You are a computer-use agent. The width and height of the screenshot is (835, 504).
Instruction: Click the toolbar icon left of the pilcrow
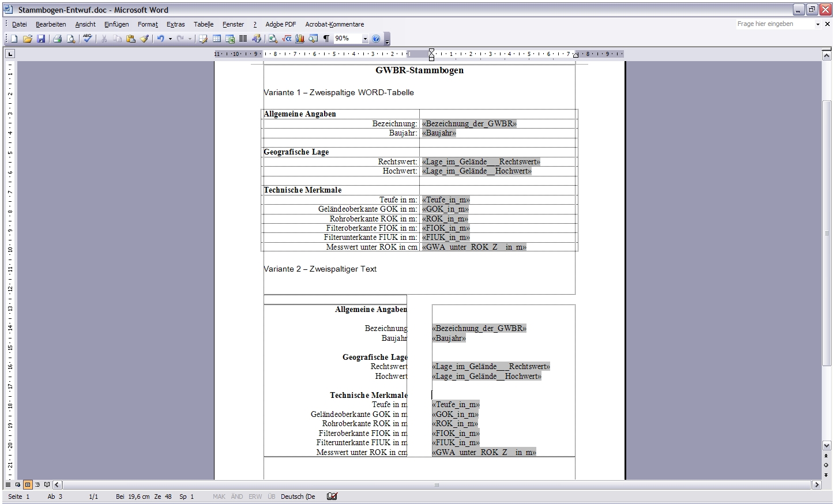pyautogui.click(x=313, y=39)
